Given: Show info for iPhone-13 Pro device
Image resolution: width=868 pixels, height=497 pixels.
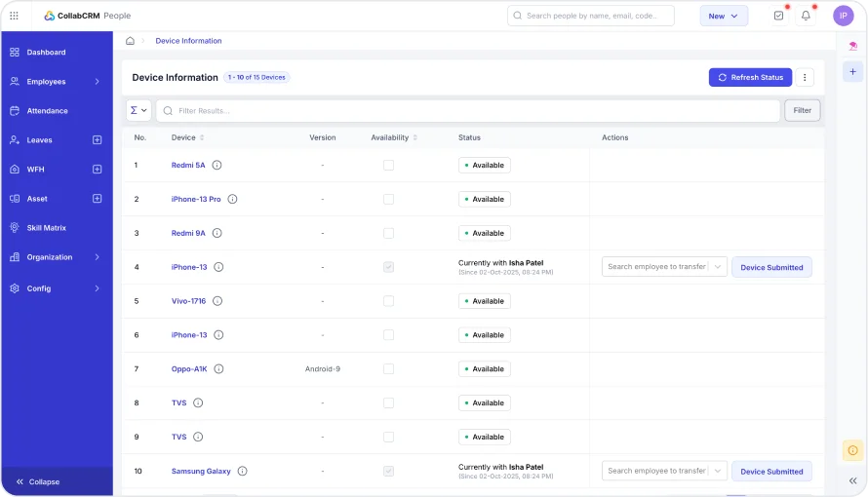Looking at the screenshot, I should (x=232, y=199).
